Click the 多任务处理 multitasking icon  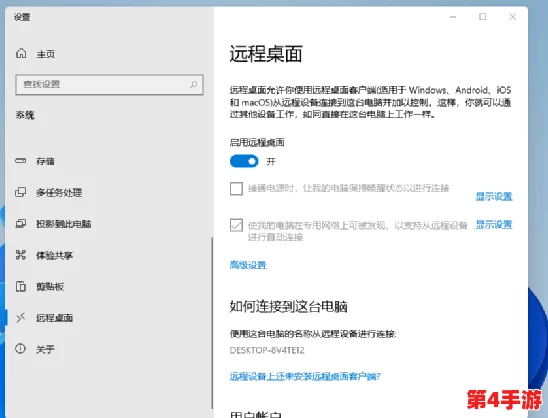(21, 192)
